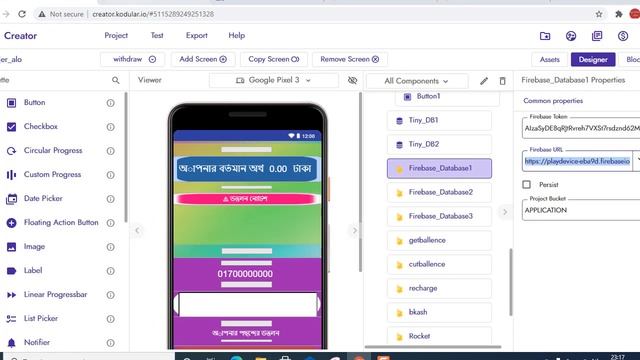The height and width of the screenshot is (360, 640).
Task: Show info for Linear Progressbar component
Action: [x=111, y=295]
